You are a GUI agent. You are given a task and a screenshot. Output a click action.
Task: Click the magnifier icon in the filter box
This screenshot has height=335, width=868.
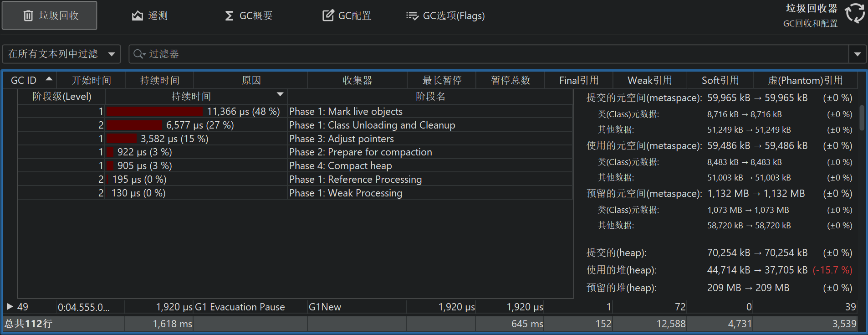tap(138, 54)
